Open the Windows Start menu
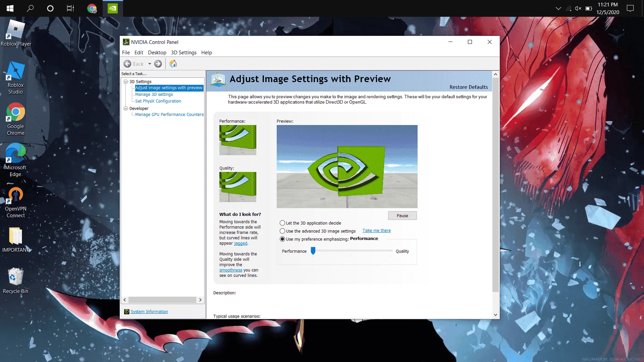 tap(10, 8)
